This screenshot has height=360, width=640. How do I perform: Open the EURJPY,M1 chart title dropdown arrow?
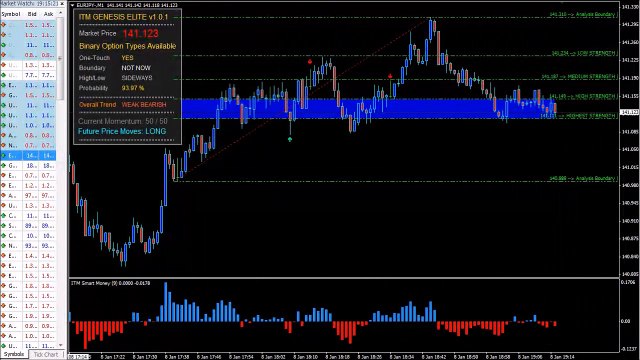click(72, 5)
